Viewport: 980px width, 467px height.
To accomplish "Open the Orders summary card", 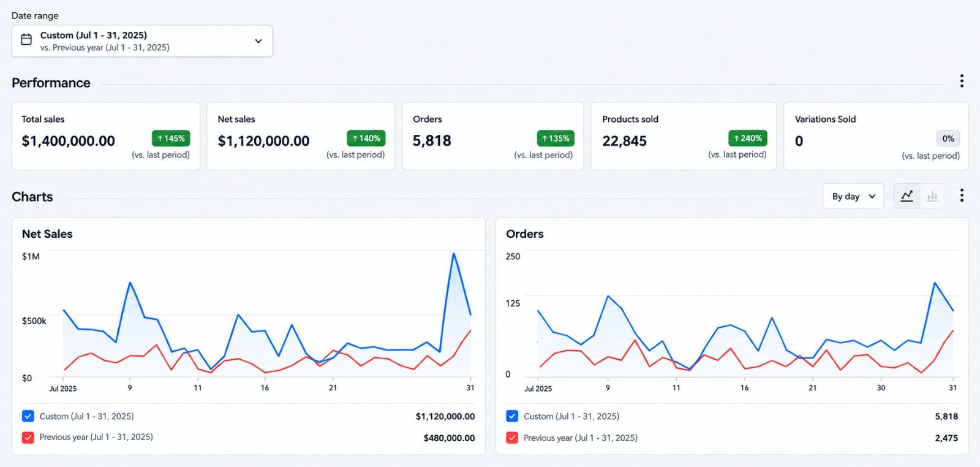I will pyautogui.click(x=493, y=136).
